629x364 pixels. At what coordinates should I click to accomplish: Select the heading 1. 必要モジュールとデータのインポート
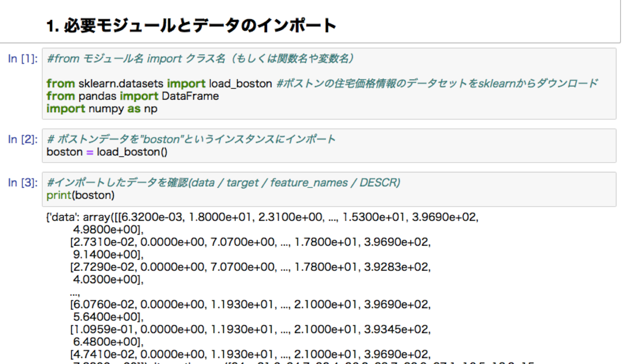click(191, 26)
